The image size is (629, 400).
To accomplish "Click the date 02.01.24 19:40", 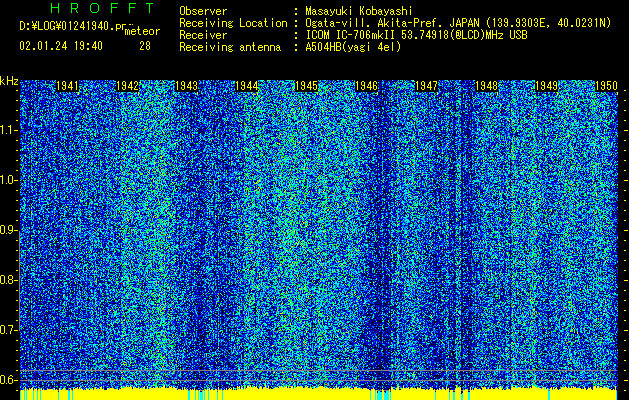I will 61,46.
